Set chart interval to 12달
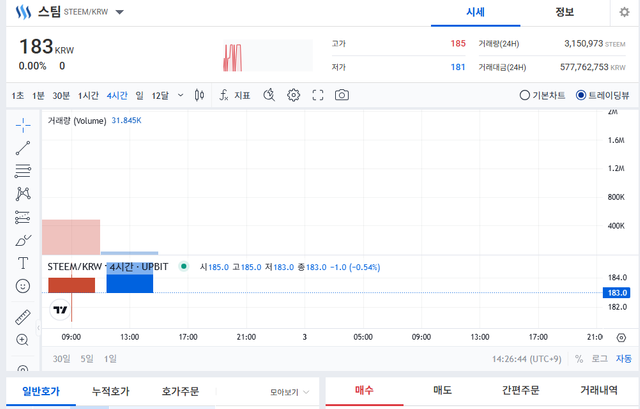 click(x=160, y=96)
